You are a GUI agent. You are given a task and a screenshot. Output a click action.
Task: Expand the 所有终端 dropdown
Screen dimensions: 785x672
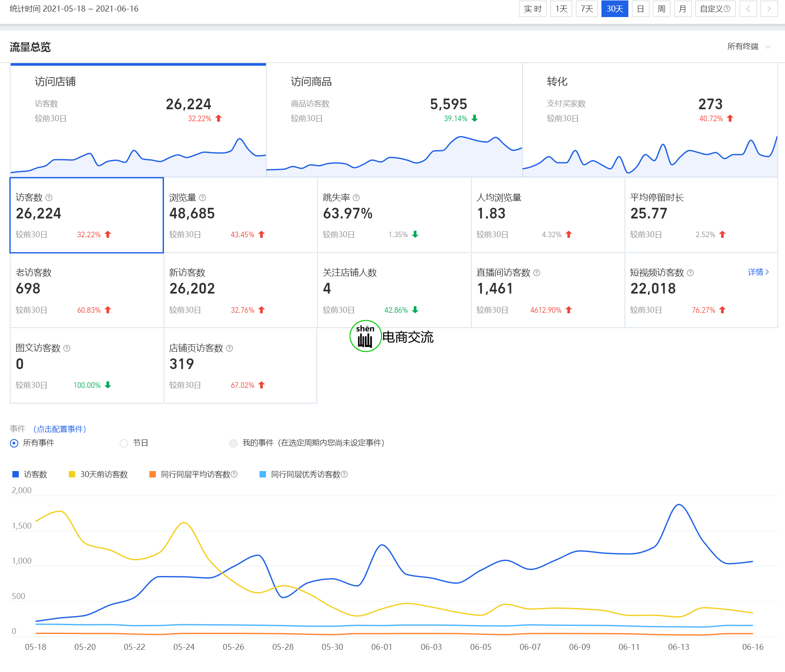(749, 47)
